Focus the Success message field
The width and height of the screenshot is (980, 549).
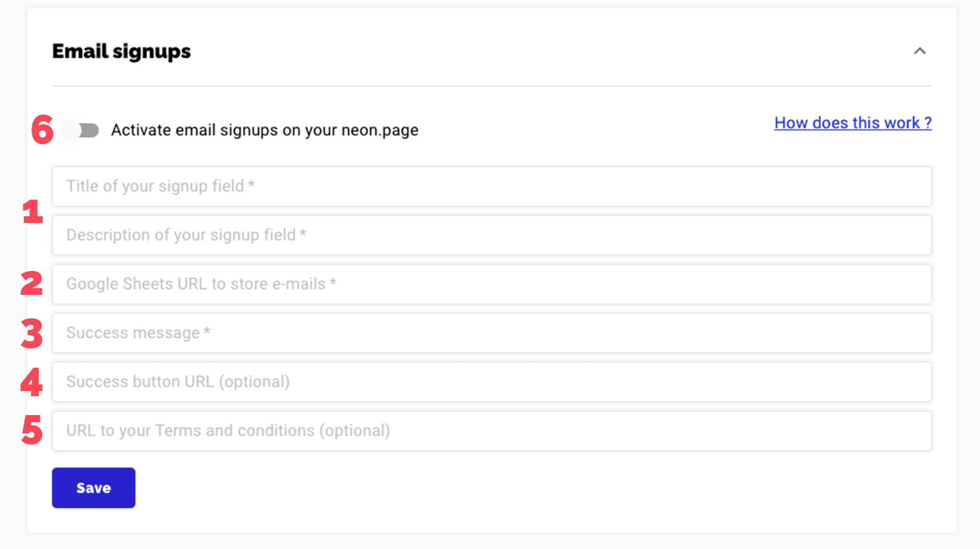(x=492, y=333)
